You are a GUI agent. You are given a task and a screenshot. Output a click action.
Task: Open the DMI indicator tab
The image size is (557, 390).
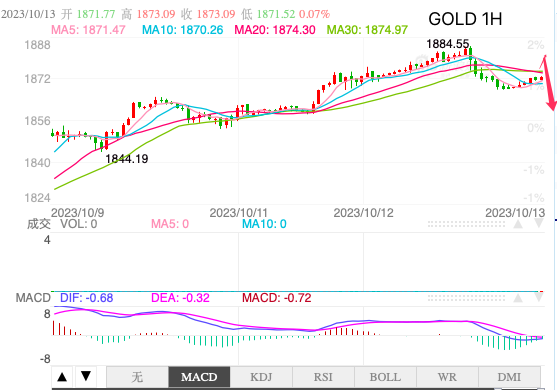(x=509, y=377)
